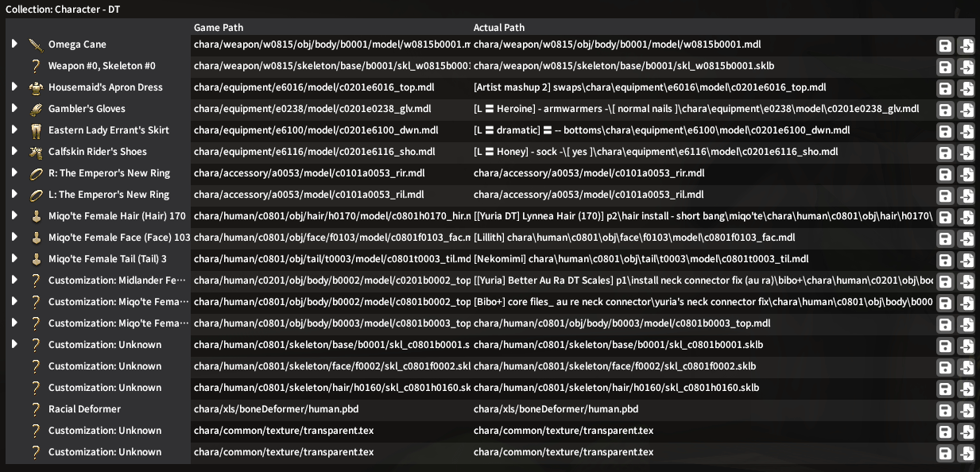Save the Gambler's Gloves model file
The height and width of the screenshot is (472, 980).
[x=944, y=110]
